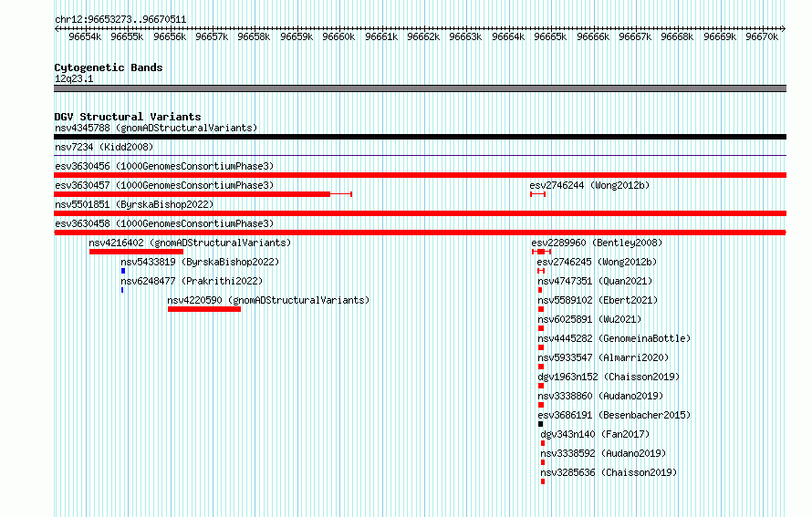Click the DGV Structural Variants track title
The image size is (812, 517).
128,117
